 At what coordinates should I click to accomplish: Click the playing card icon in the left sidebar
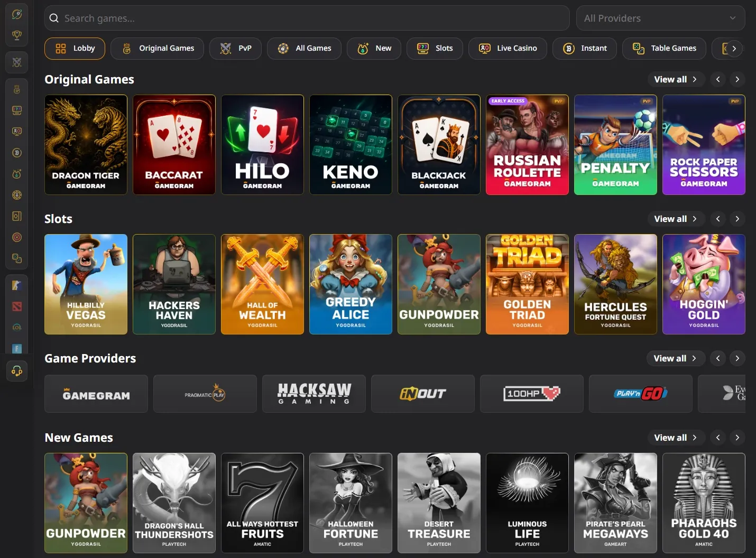[17, 216]
